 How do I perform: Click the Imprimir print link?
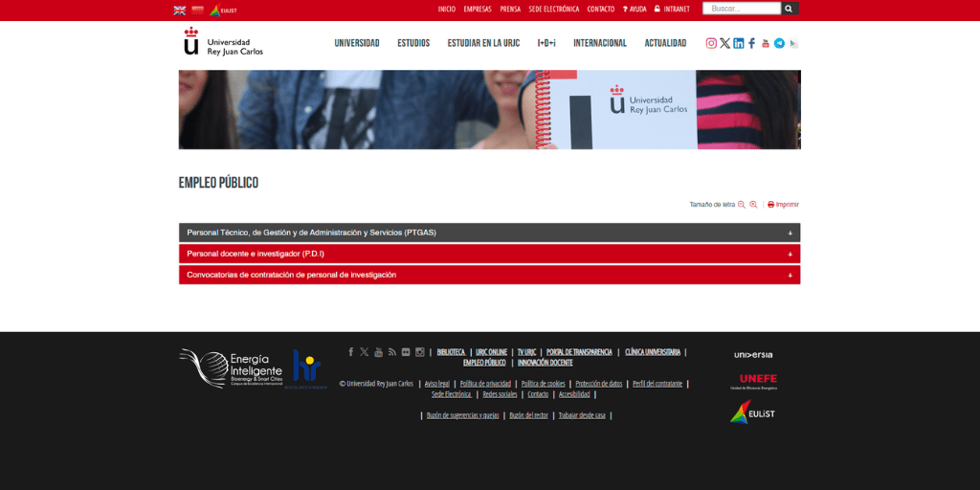783,205
